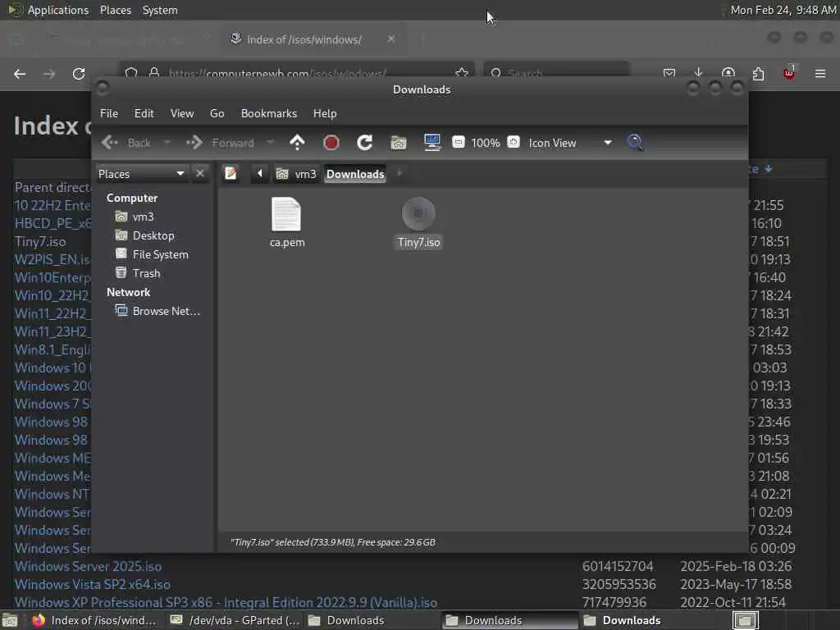The width and height of the screenshot is (840, 630).
Task: Open the Computer toolbar icon
Action: pos(431,143)
